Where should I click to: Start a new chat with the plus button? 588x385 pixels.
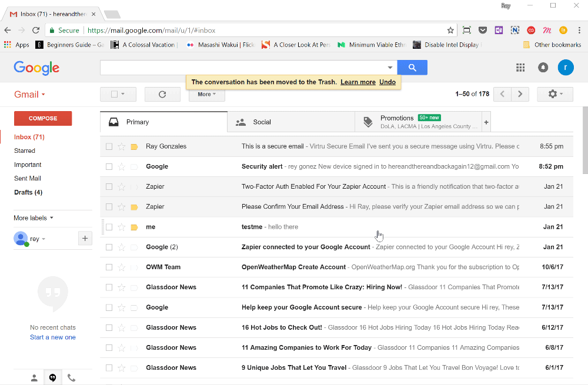(85, 239)
